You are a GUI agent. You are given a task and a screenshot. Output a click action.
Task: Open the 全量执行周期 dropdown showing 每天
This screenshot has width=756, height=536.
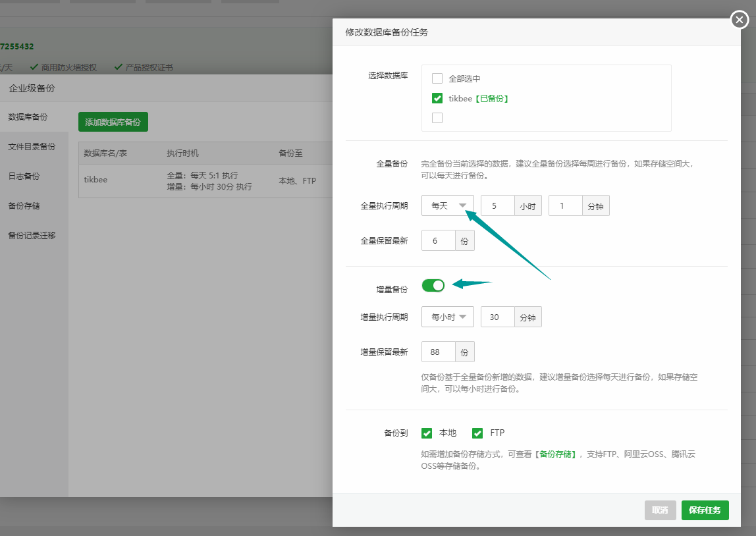(x=448, y=205)
